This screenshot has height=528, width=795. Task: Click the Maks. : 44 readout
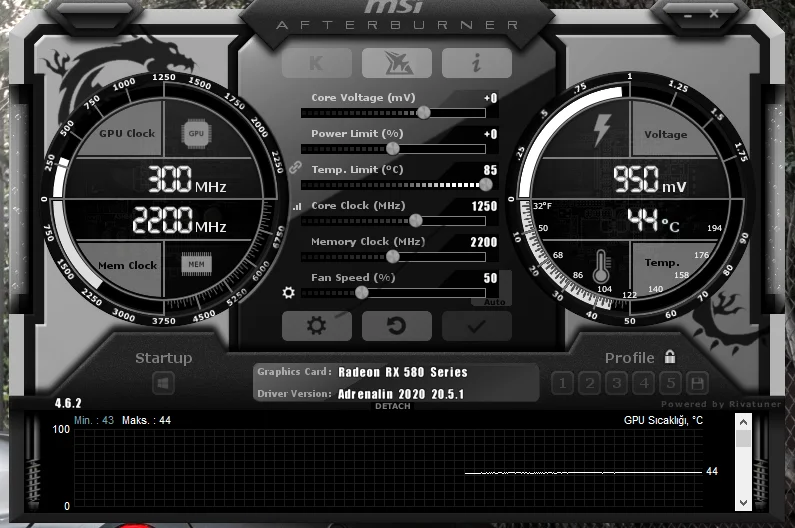147,420
